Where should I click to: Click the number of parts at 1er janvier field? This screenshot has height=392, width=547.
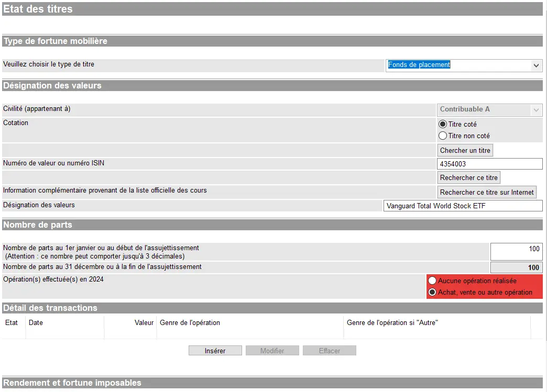[x=516, y=251]
